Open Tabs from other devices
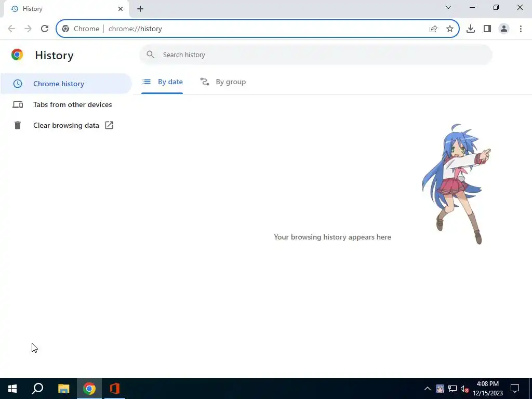The image size is (532, 399). pyautogui.click(x=66, y=104)
